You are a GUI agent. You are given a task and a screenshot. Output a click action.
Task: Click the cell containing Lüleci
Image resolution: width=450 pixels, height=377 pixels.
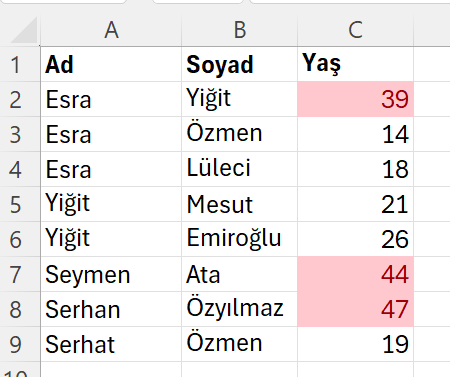[239, 169]
